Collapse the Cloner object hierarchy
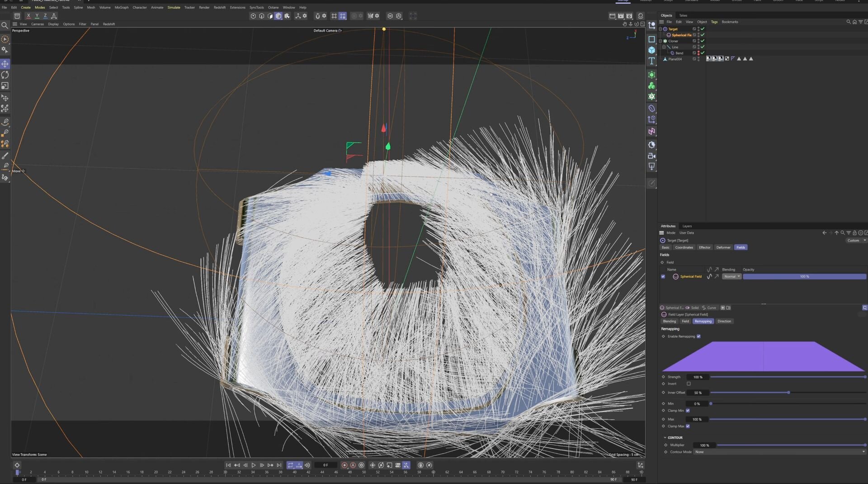This screenshot has height=484, width=868. [x=660, y=41]
